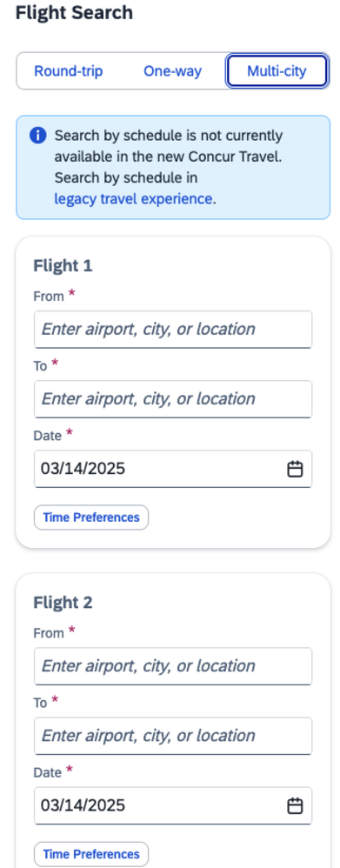The width and height of the screenshot is (340, 868).
Task: Open the Flight 2 calendar date picker icon
Action: 295,805
